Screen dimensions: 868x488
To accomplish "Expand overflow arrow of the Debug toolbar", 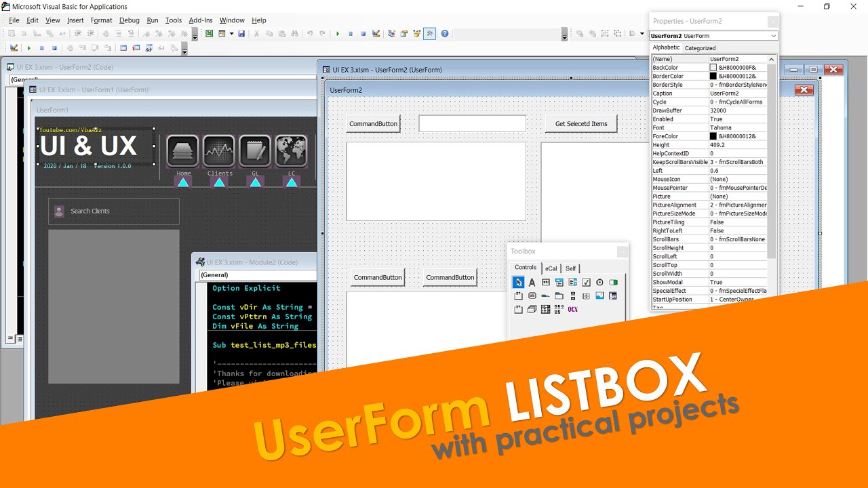I will (184, 48).
